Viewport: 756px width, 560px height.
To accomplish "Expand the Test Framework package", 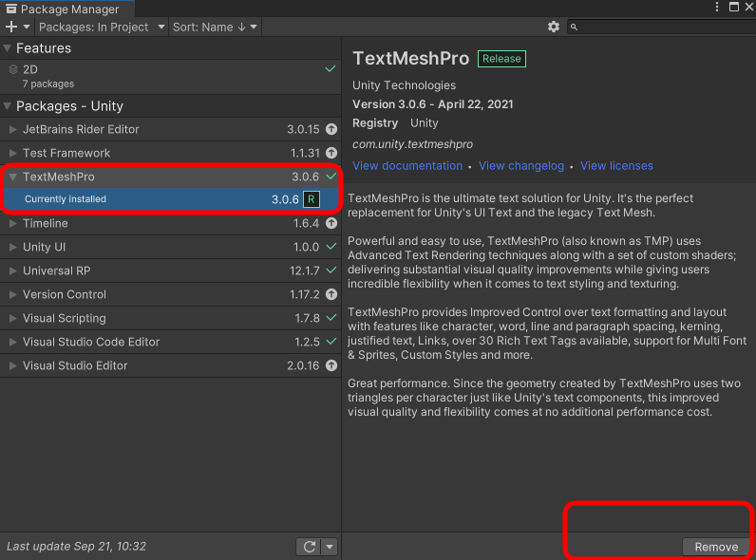I will (13, 153).
